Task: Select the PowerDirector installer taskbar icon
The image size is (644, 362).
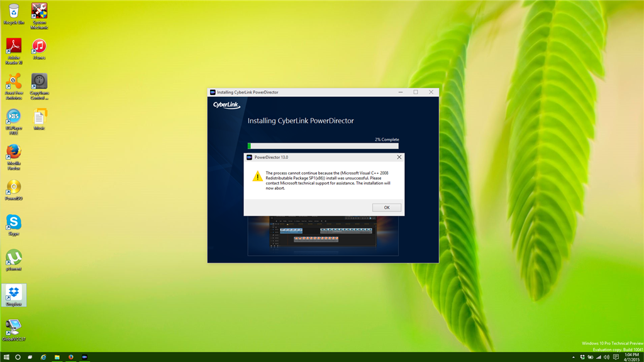Action: tap(84, 357)
